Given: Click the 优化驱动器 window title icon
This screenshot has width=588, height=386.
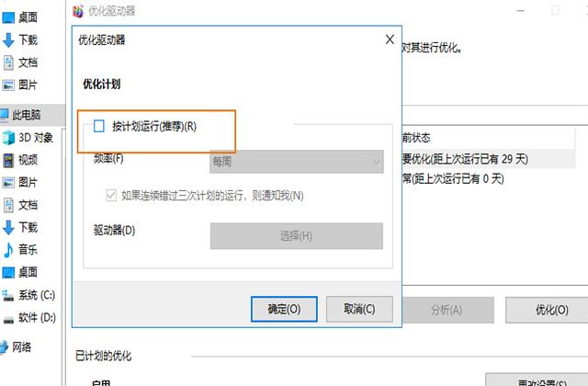Looking at the screenshot, I should [x=78, y=11].
